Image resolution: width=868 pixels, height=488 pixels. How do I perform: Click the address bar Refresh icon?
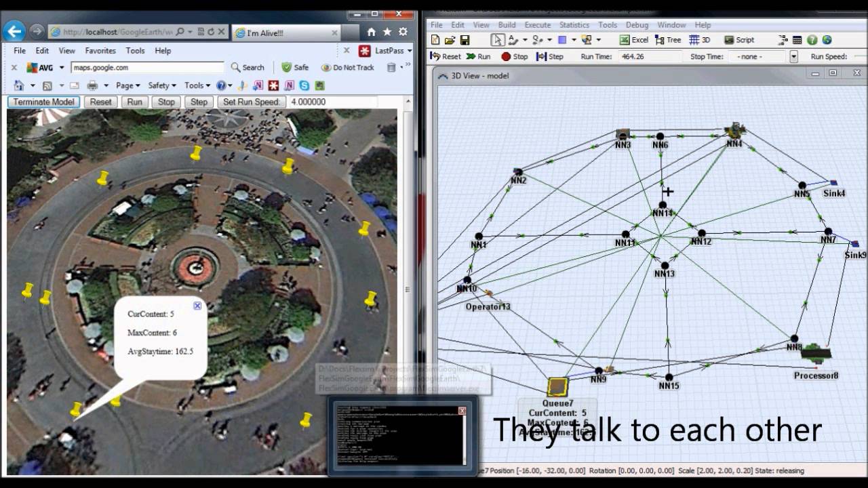pos(211,32)
